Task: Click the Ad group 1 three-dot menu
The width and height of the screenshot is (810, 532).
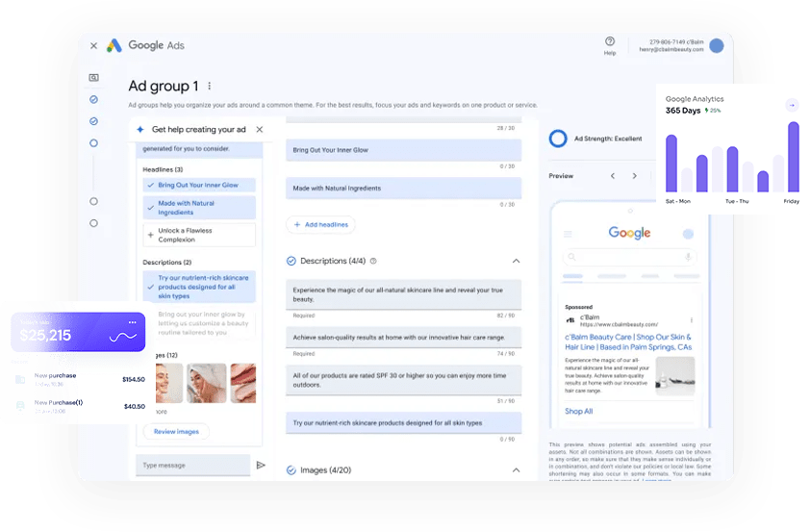Action: 210,86
